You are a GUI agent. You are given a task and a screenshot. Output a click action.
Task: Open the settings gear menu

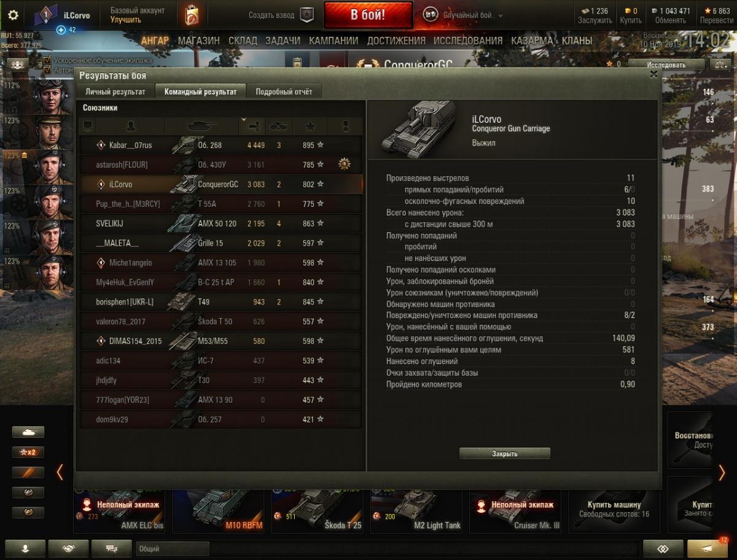pyautogui.click(x=13, y=15)
